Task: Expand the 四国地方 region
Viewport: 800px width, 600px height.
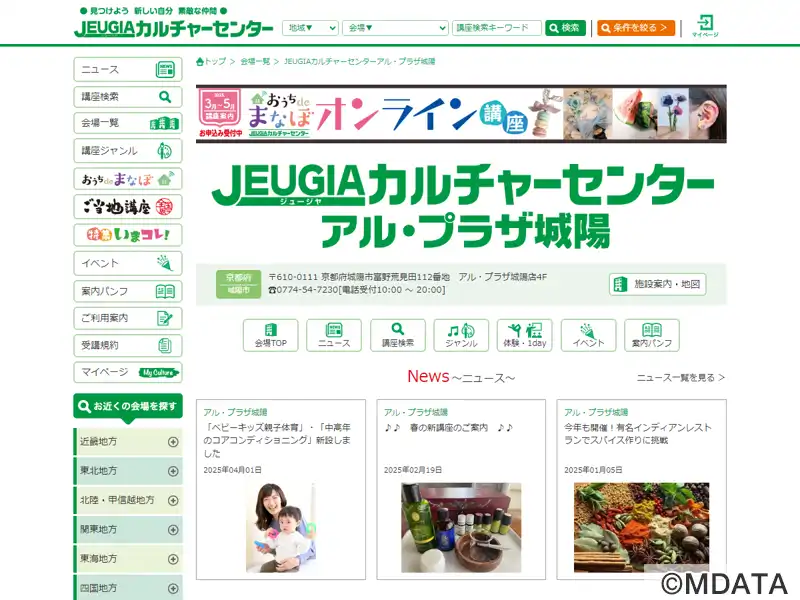Action: point(128,588)
